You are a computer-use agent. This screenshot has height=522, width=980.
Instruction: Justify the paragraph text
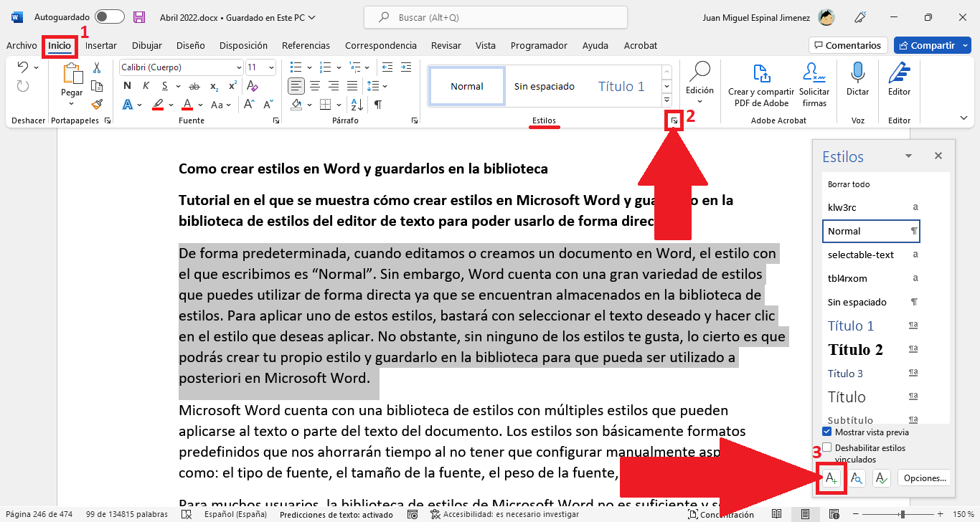tap(352, 86)
